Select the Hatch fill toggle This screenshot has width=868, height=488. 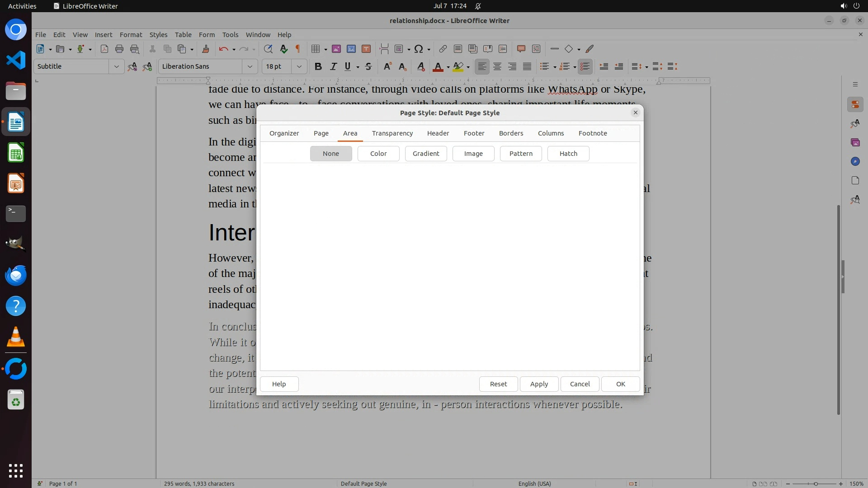tap(568, 154)
